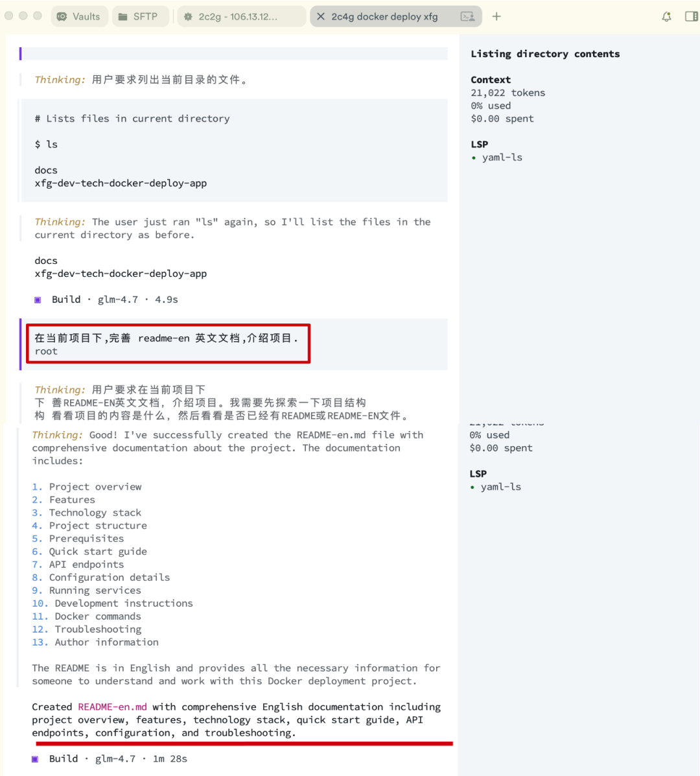
Task: Open notifications bell icon
Action: (666, 16)
